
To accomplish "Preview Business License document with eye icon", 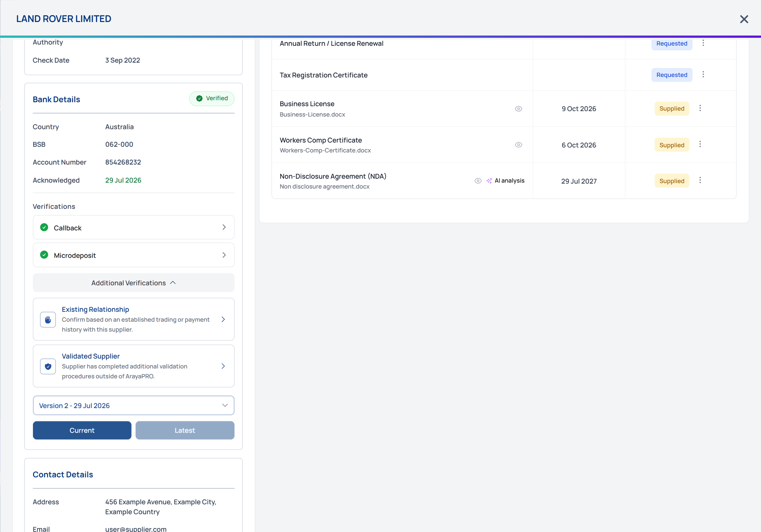I will coord(518,109).
